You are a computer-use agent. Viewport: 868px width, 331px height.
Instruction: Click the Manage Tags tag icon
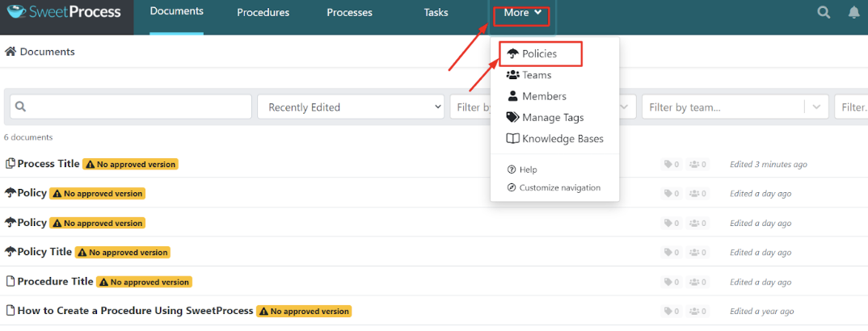(x=512, y=118)
